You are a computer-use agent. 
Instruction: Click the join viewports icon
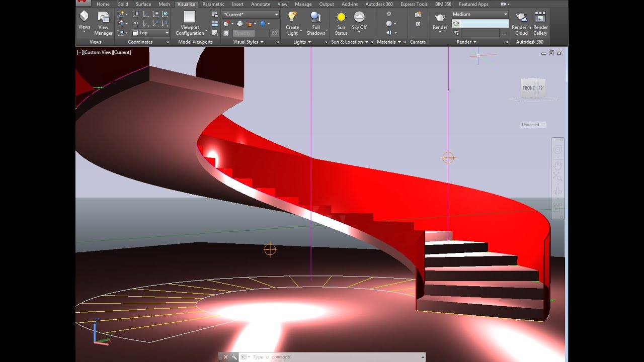tap(215, 24)
